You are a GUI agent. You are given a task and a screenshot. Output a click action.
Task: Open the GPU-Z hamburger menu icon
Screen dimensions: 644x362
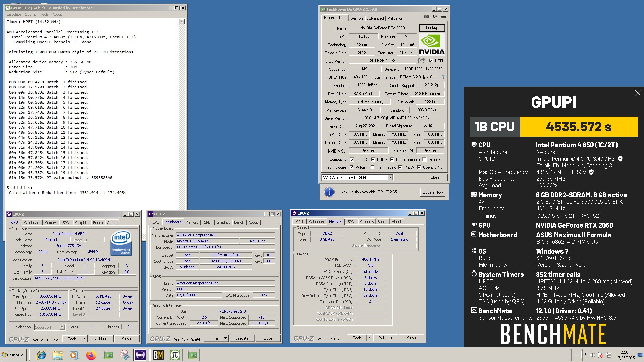coord(443,16)
